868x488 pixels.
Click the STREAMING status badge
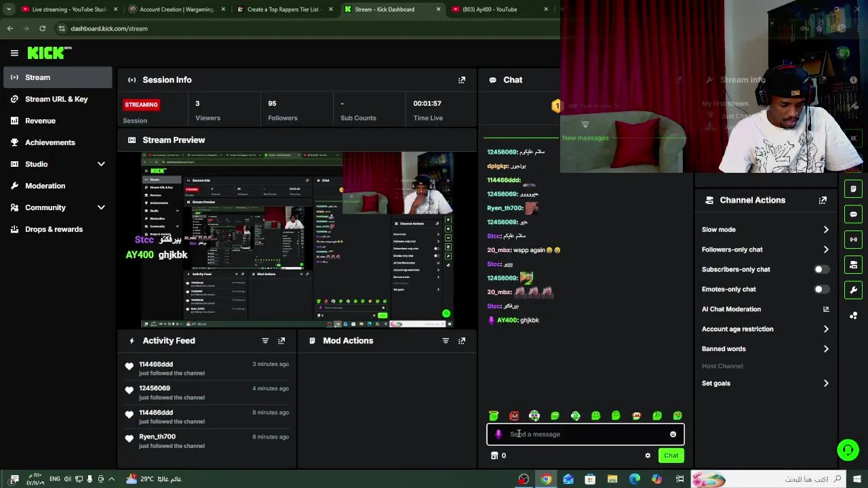141,104
